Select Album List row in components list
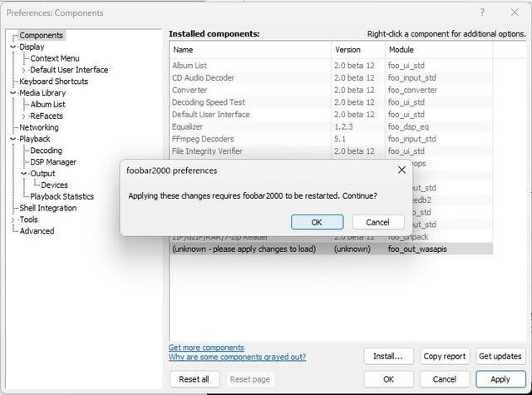Screen dimensions: 532x395 tap(331, 66)
